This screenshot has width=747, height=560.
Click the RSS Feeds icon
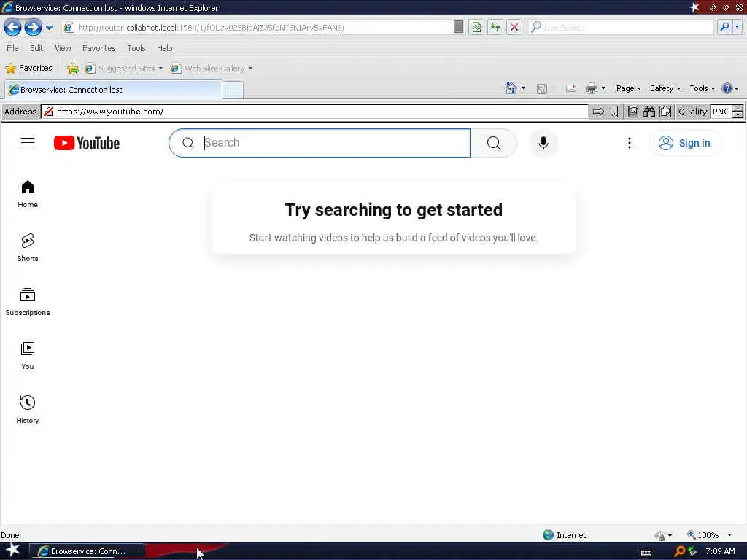tap(542, 88)
